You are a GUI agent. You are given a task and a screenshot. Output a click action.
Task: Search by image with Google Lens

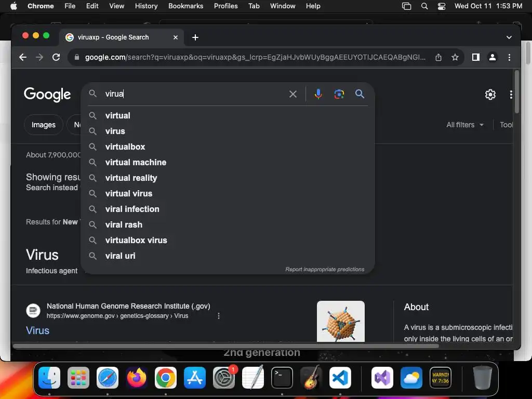tap(339, 94)
